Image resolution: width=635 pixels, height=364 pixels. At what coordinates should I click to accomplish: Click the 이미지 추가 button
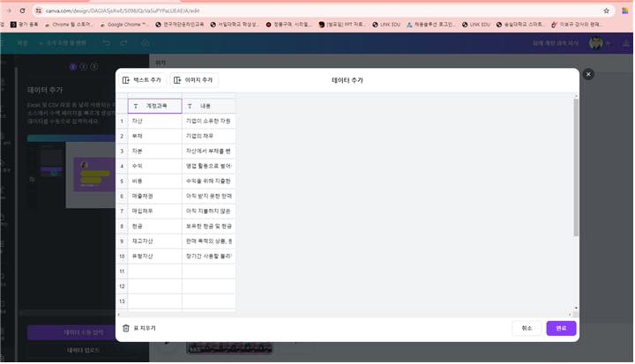pyautogui.click(x=193, y=80)
